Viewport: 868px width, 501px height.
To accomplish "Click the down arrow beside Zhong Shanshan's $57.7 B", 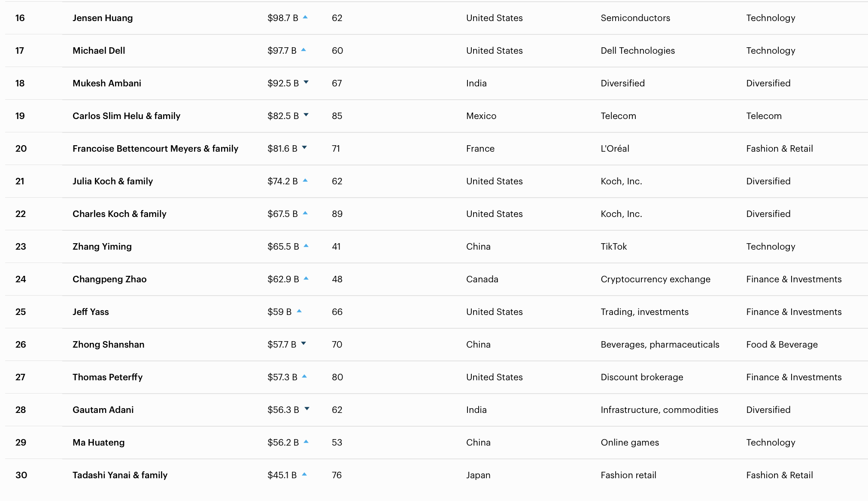I will click(x=303, y=343).
